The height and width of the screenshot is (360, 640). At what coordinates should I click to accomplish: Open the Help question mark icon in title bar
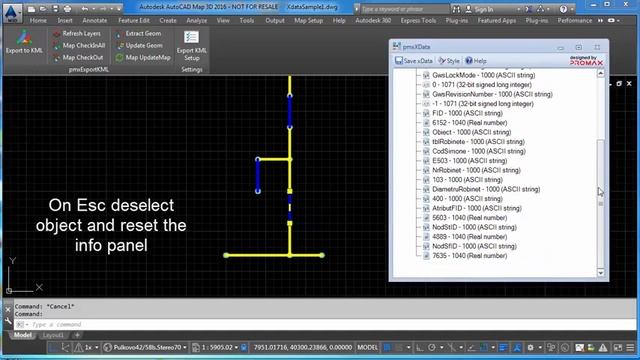(x=563, y=9)
